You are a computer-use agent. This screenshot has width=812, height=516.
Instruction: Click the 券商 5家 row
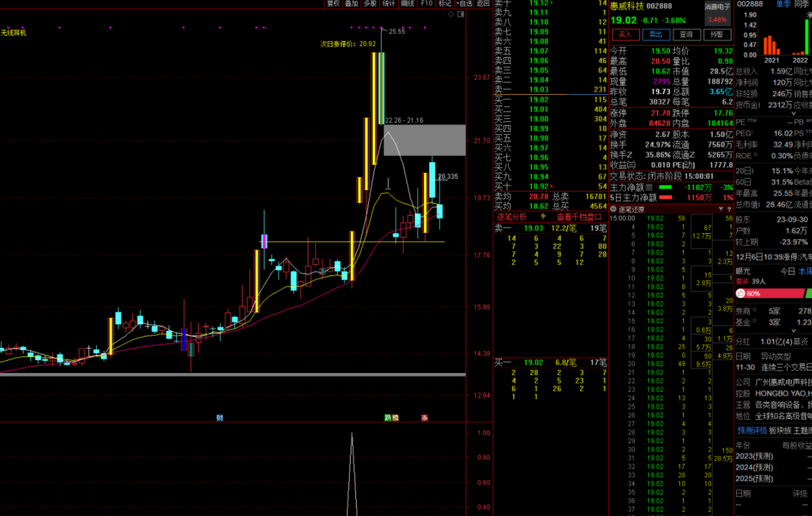tap(774, 311)
